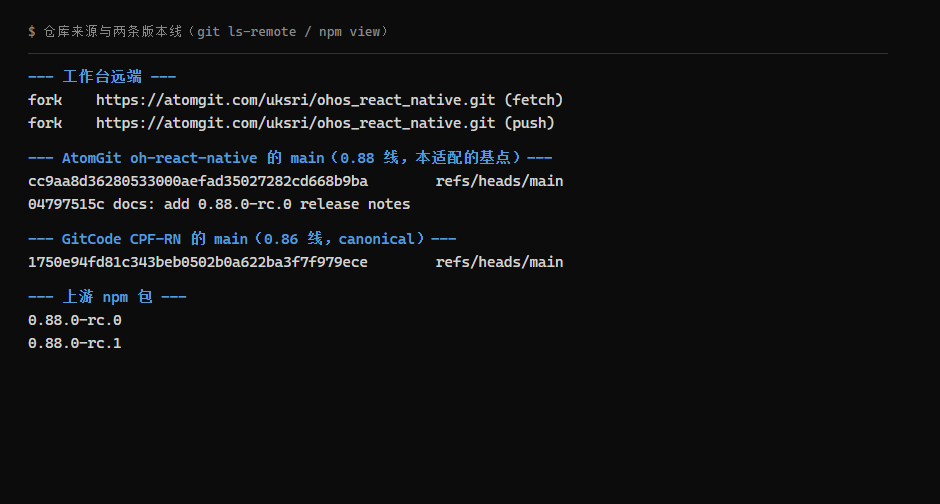Click the hash starting with cc9aa8d3
Screen dimensions: 940x504
tap(198, 181)
